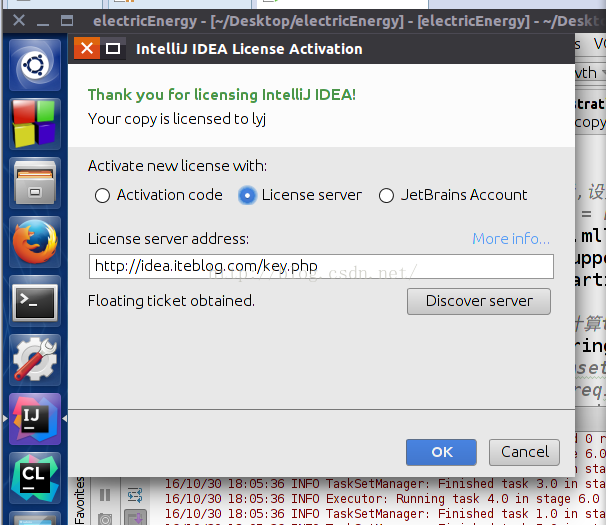The height and width of the screenshot is (525, 606).
Task: Close the electricEnergy main window
Action: point(19,20)
